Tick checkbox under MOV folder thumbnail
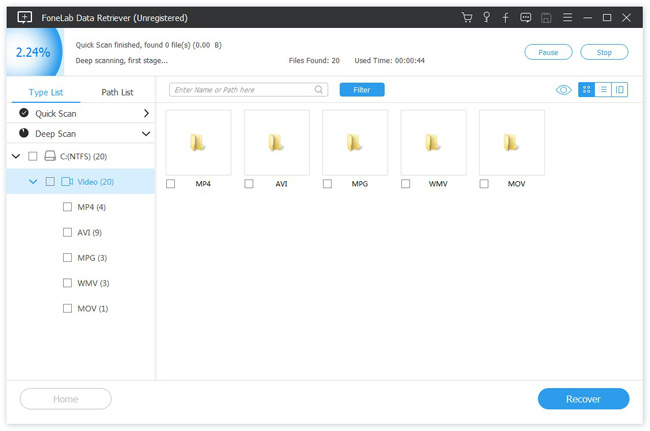 pyautogui.click(x=484, y=184)
